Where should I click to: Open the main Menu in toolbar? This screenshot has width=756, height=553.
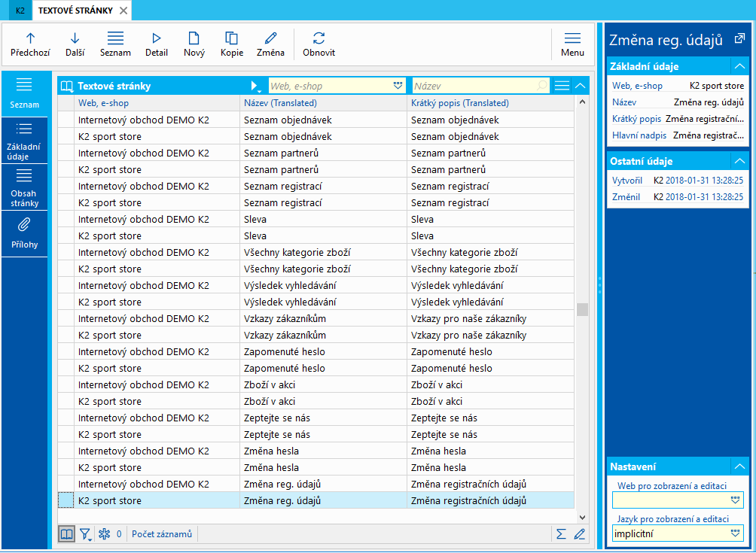(572, 44)
